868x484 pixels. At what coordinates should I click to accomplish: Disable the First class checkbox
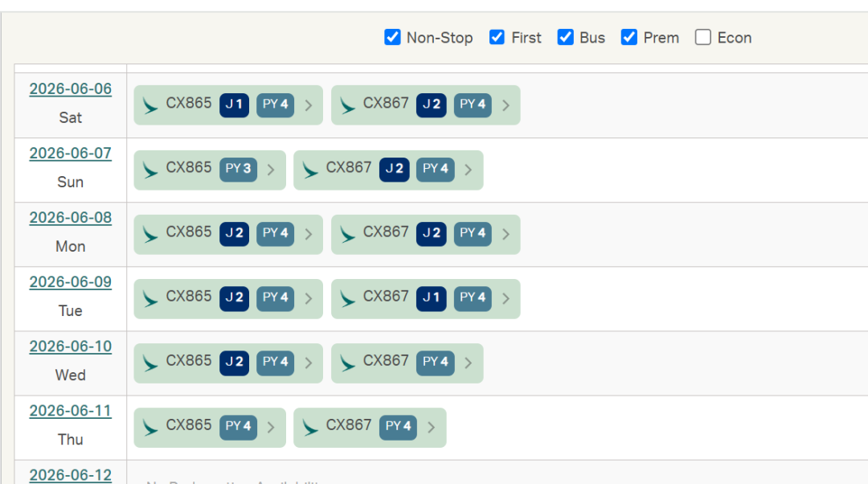[497, 37]
